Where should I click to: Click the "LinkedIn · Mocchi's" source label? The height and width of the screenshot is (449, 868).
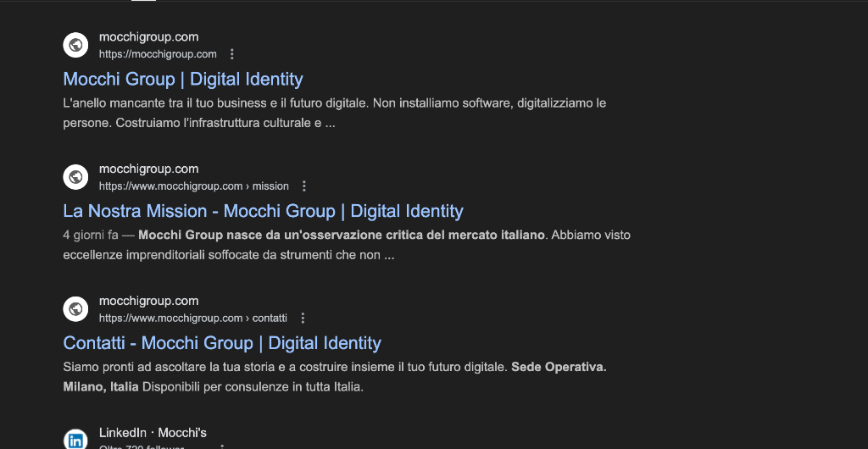(x=153, y=433)
